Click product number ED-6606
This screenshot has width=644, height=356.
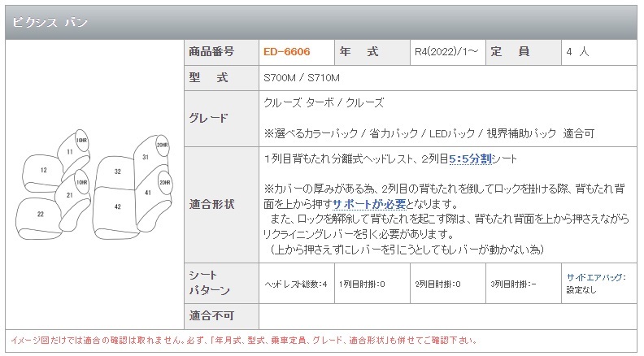pyautogui.click(x=287, y=52)
